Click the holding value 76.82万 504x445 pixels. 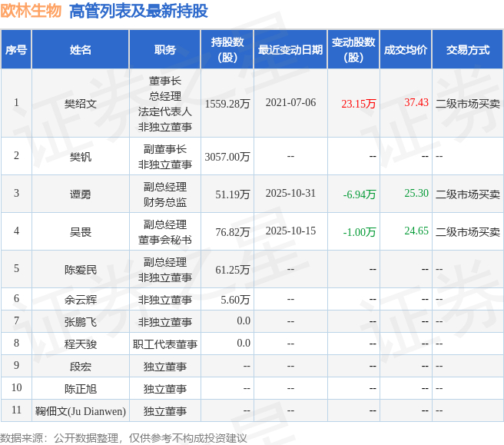click(x=232, y=232)
